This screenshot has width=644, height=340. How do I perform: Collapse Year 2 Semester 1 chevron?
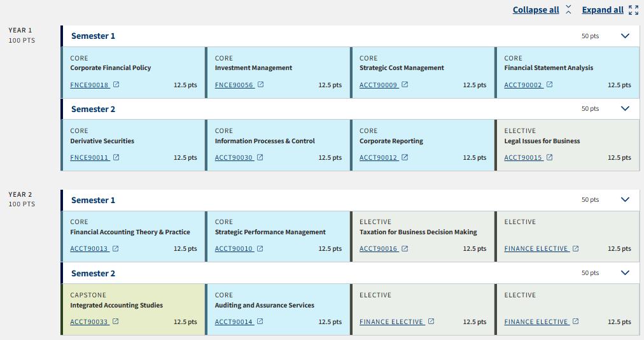[625, 200]
